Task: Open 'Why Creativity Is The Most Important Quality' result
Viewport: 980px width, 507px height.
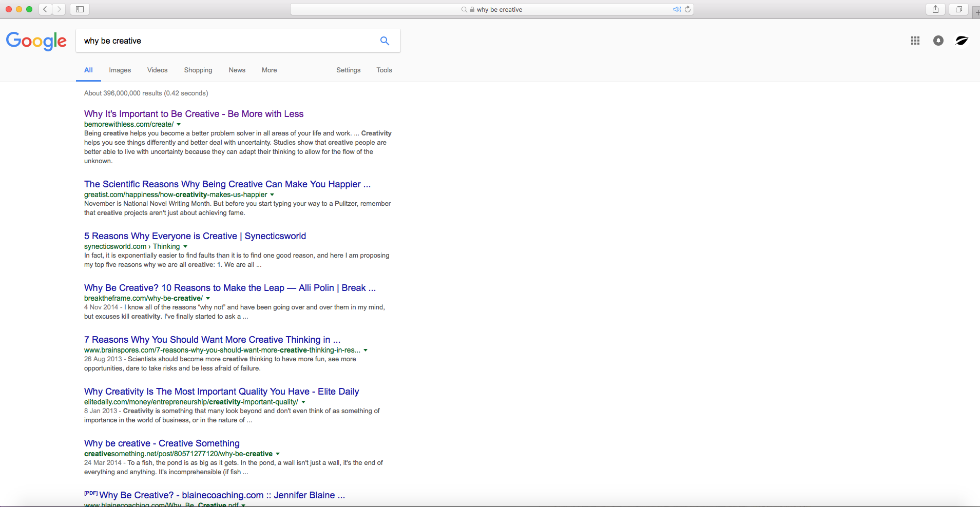Action: coord(221,392)
